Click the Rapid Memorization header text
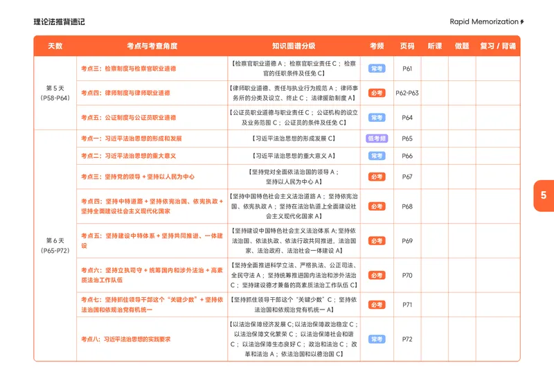The width and height of the screenshot is (554, 392). click(483, 21)
